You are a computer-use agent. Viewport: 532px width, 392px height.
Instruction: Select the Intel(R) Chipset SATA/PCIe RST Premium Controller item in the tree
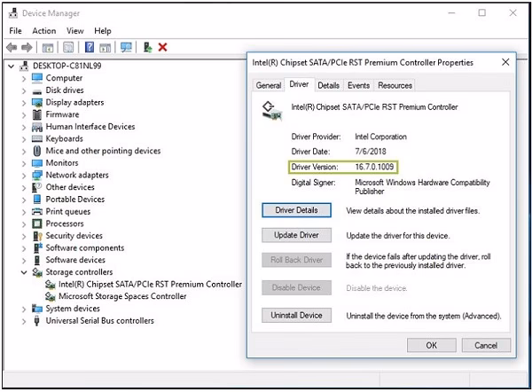tap(151, 284)
